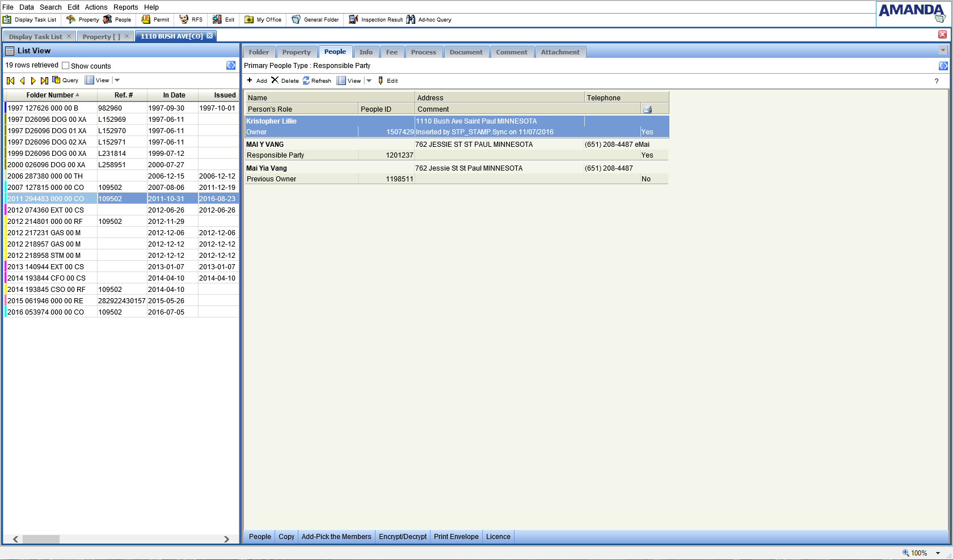The image size is (953, 560).
Task: Expand People panel View dropdown arrow
Action: point(369,80)
